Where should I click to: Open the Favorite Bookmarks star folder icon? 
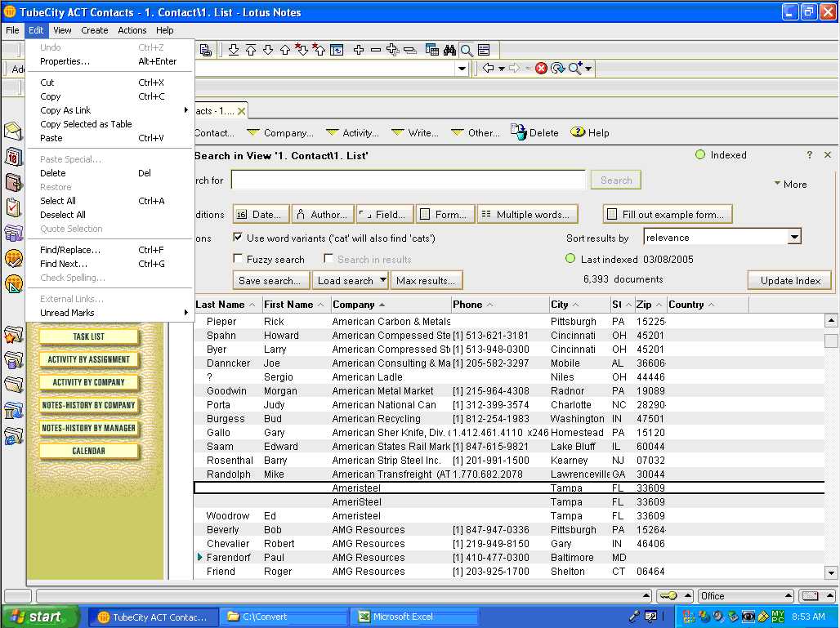[x=13, y=336]
